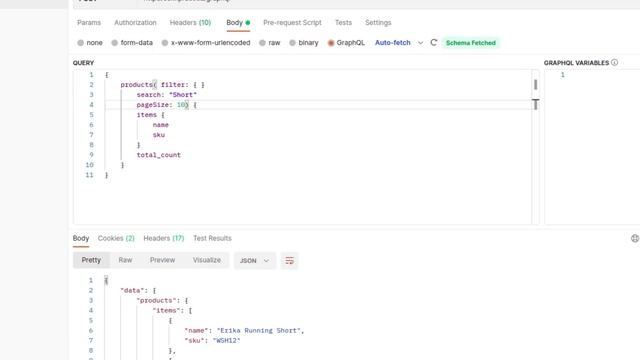Click the search: "Short" query line
Image resolution: width=640 pixels, height=360 pixels.
tap(167, 95)
